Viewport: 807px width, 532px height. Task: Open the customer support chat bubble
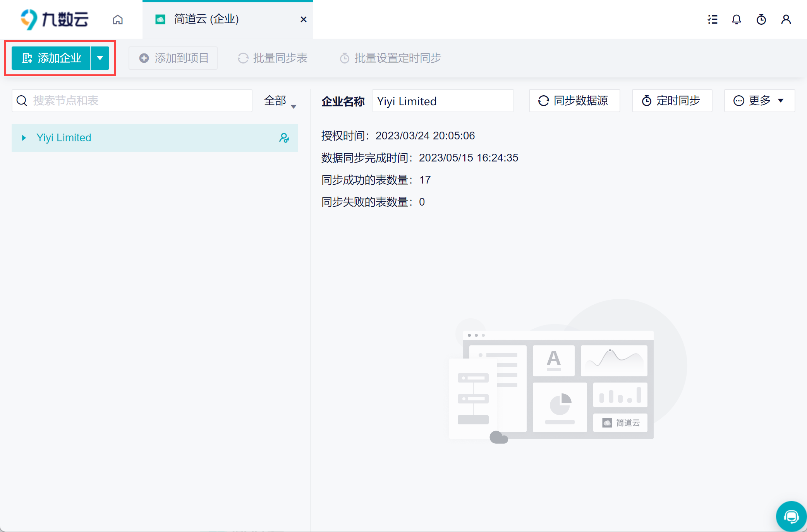pos(791,516)
